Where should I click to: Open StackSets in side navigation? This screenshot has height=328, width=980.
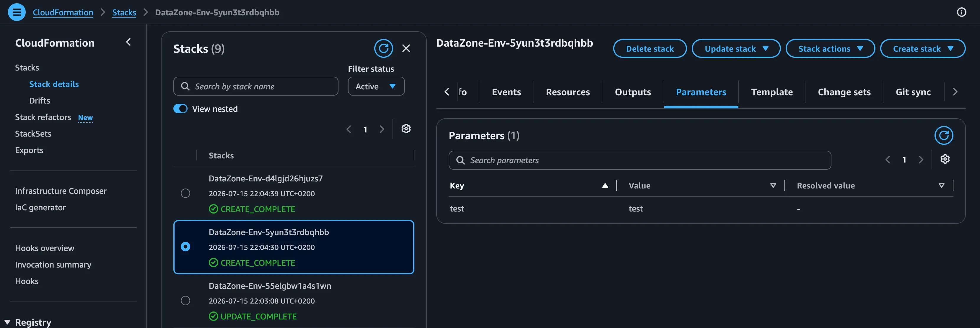click(33, 134)
